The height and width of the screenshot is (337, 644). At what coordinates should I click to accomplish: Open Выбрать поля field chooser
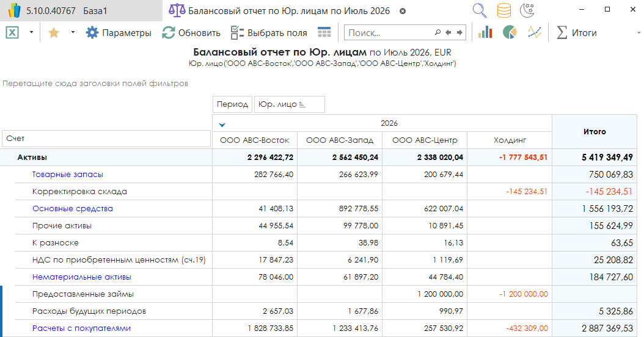[x=269, y=33]
